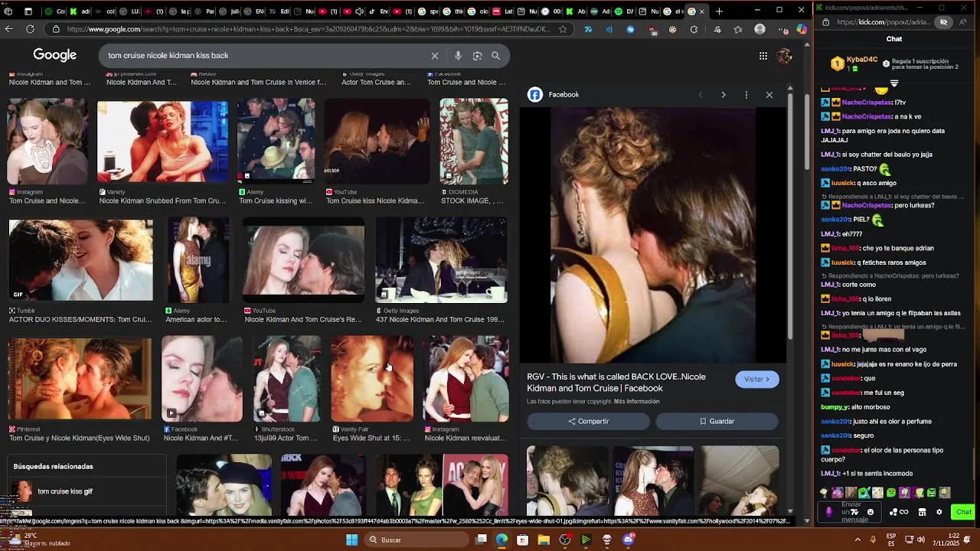980x551 pixels.
Task: Clear the Google search box text
Action: pyautogui.click(x=434, y=56)
